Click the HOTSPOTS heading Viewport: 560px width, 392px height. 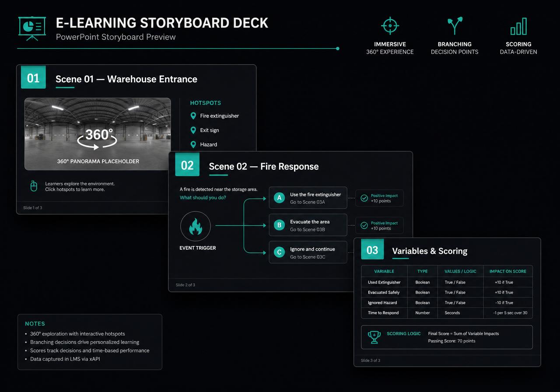point(206,103)
